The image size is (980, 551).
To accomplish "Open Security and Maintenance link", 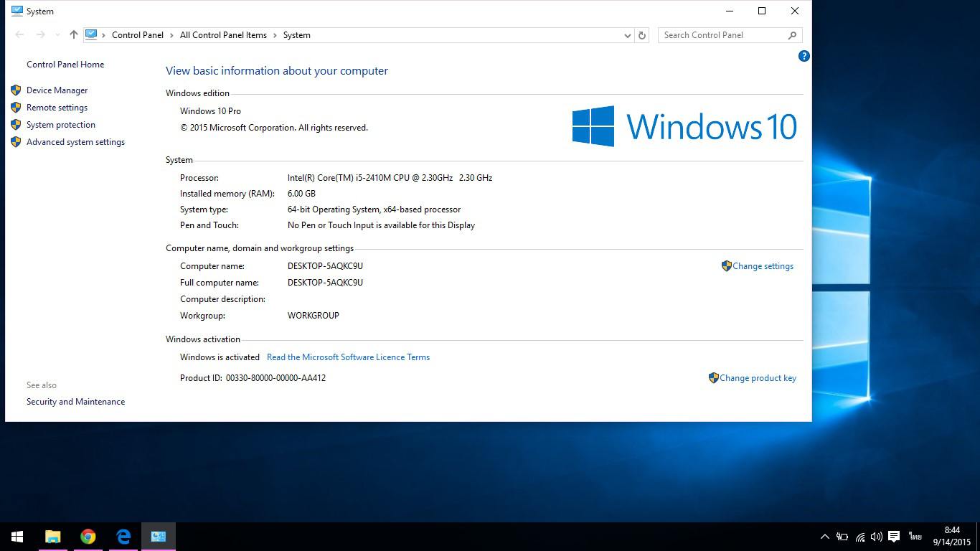I will coord(75,402).
